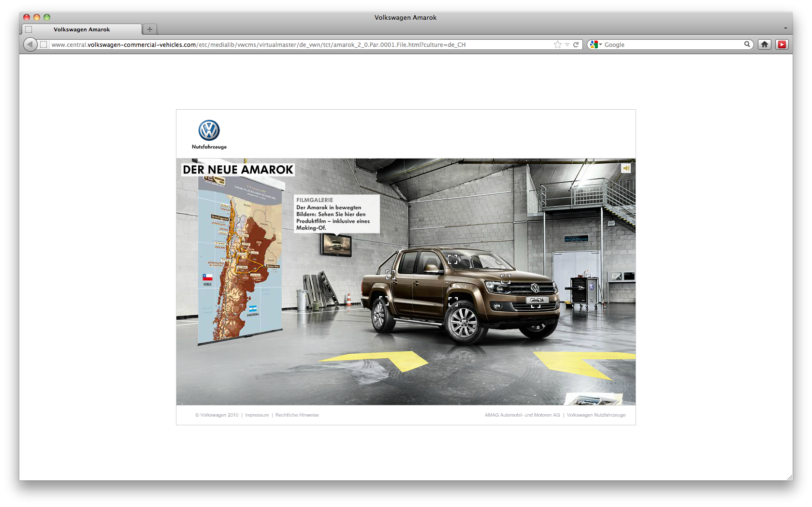Select the Volkswagen Amarok tab
Screen dimensions: 812x507
[x=82, y=29]
